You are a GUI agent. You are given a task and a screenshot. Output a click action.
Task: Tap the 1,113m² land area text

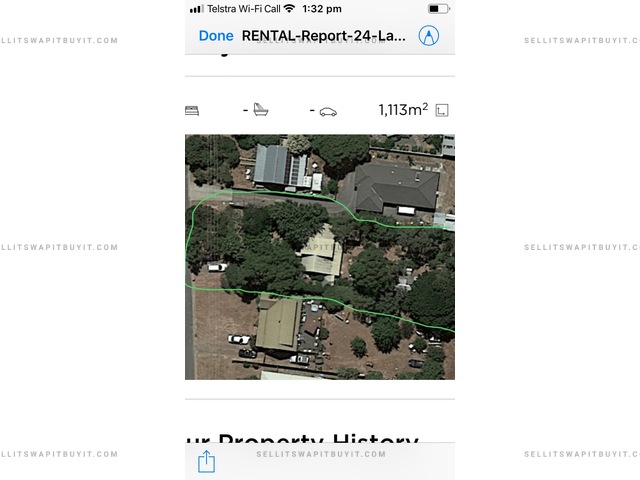click(x=403, y=110)
